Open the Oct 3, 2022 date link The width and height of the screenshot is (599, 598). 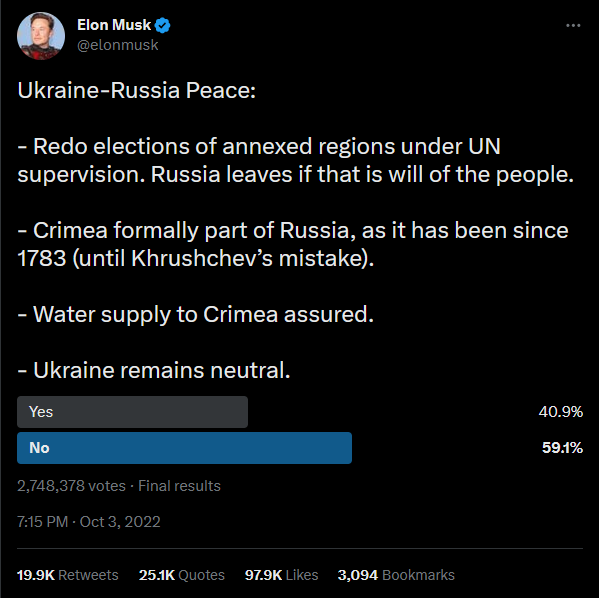[x=120, y=522]
